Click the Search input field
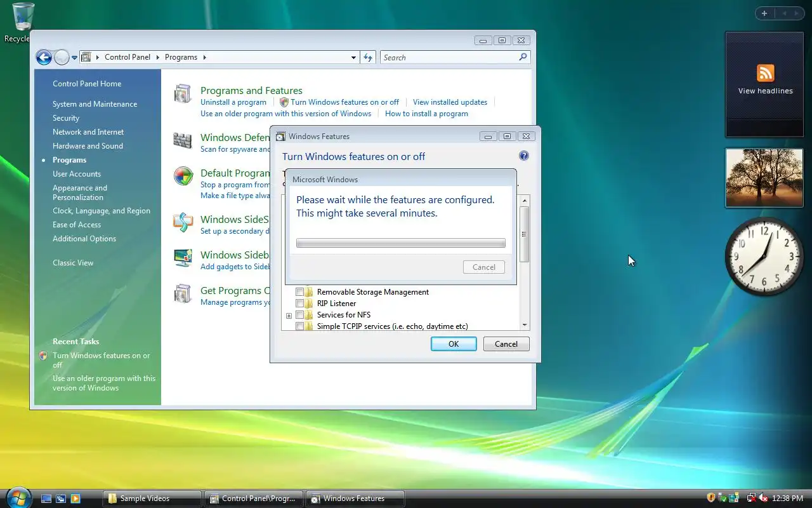812x508 pixels. click(449, 57)
